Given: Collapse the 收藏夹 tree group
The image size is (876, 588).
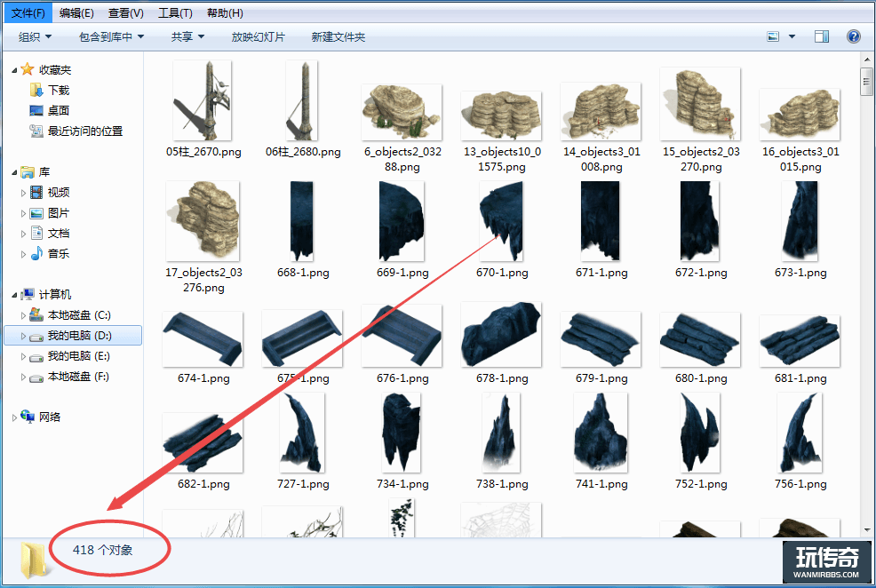Looking at the screenshot, I should coord(14,70).
